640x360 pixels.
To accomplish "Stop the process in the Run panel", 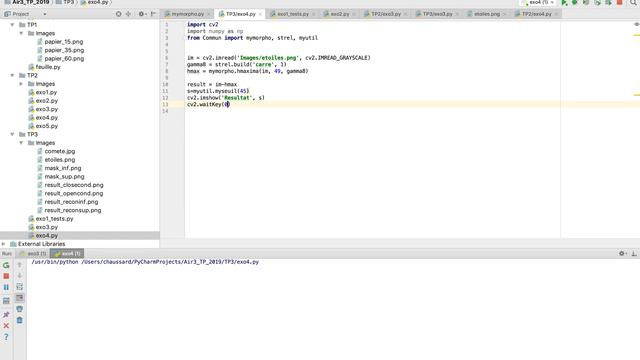I will click(x=6, y=276).
